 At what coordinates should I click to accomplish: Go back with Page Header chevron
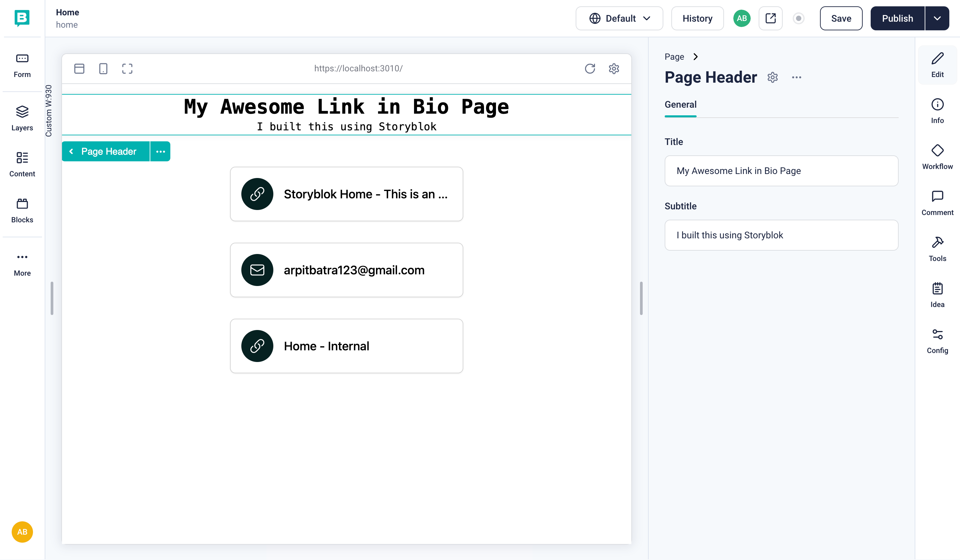[71, 151]
